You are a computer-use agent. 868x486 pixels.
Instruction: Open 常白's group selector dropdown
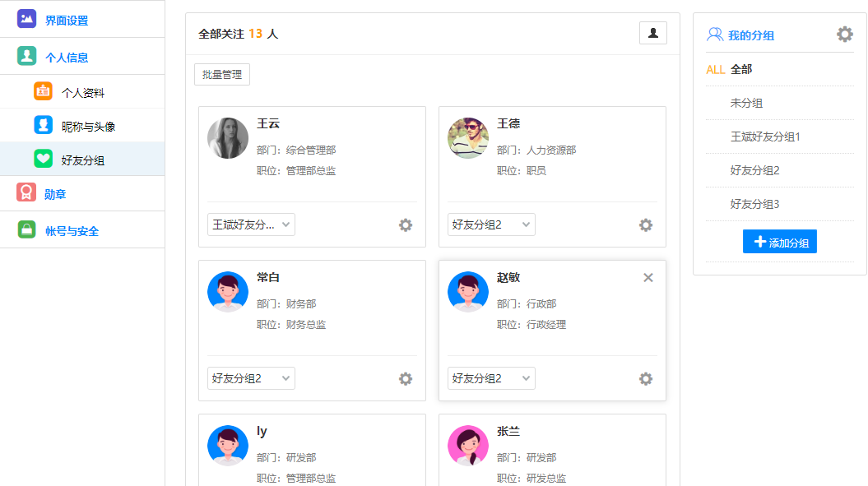[251, 378]
